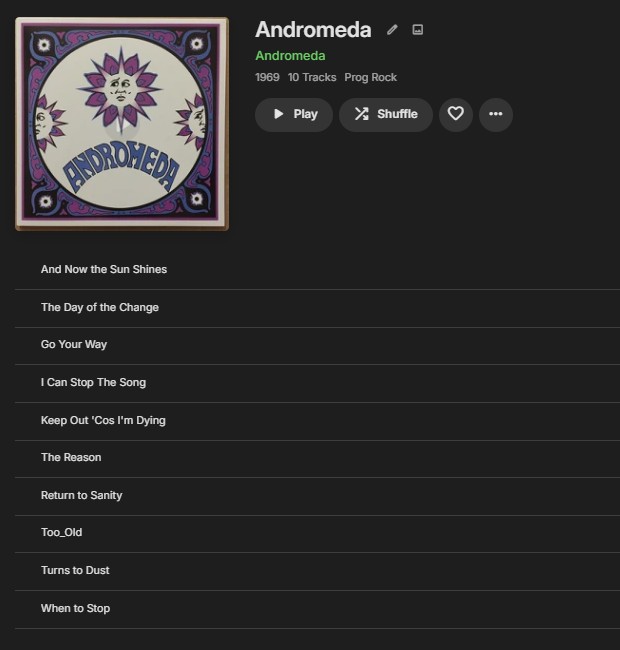This screenshot has height=650, width=620.
Task: Select track And Now the Sun Shines
Action: click(x=317, y=270)
